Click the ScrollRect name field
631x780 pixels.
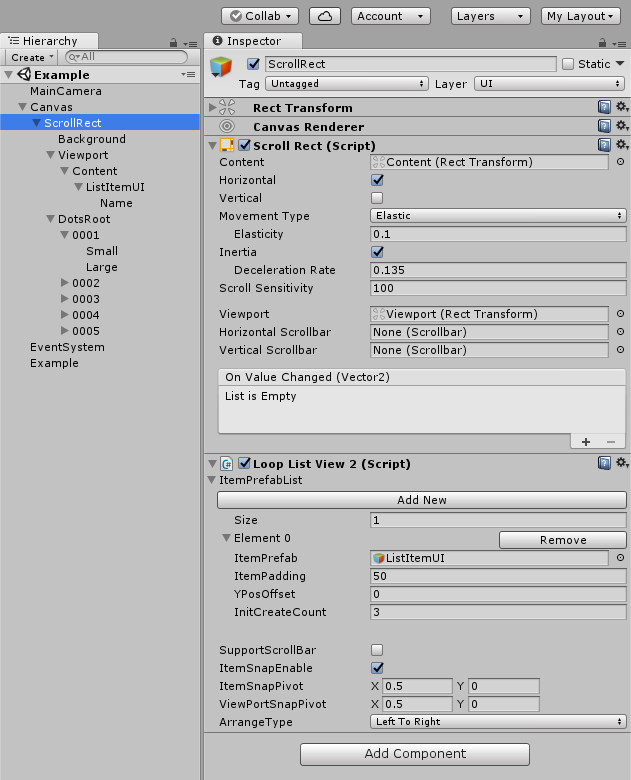(411, 64)
